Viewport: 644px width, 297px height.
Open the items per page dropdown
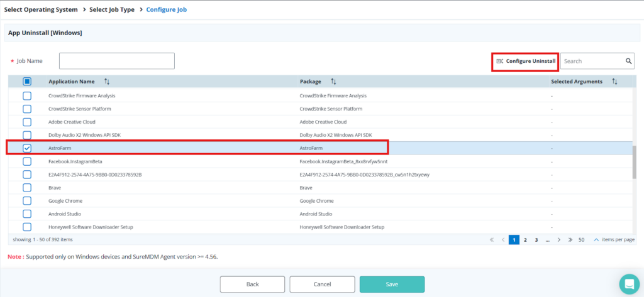(x=596, y=240)
